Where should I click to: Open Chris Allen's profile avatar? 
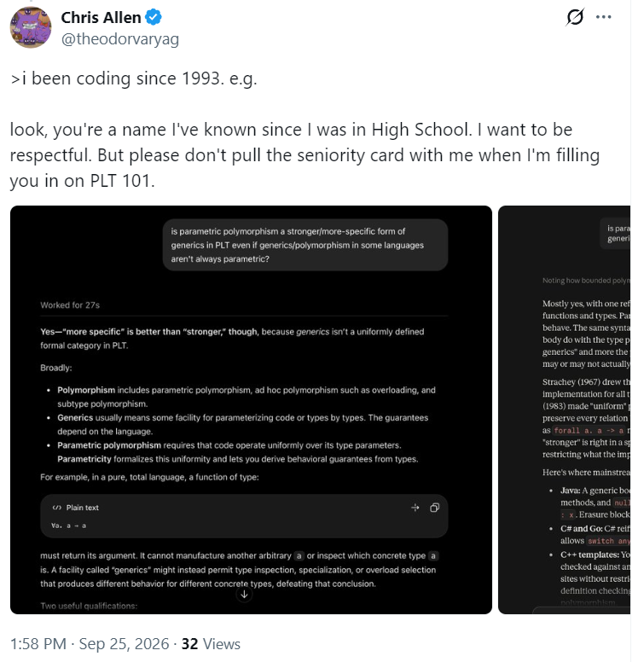pyautogui.click(x=31, y=28)
